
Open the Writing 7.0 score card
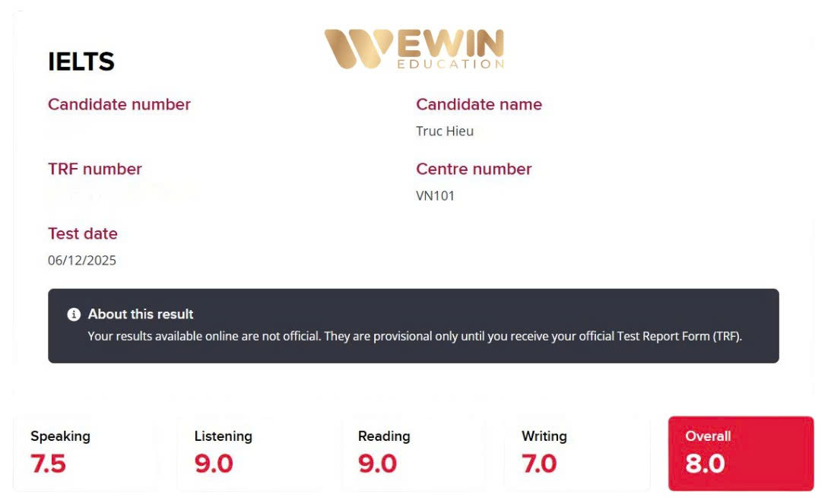point(576,453)
